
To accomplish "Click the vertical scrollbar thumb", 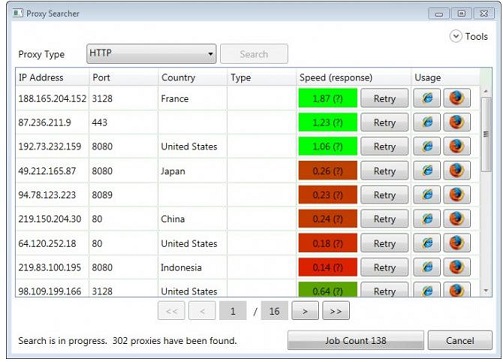I will point(486,134).
